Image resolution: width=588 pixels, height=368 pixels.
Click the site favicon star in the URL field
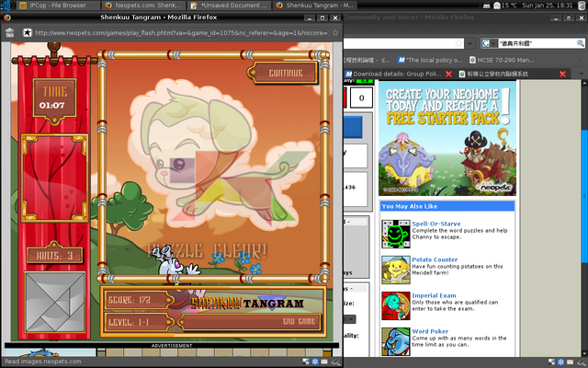click(27, 33)
